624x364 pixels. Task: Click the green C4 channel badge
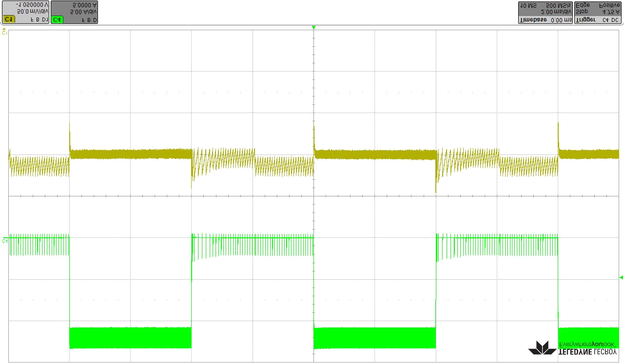(57, 19)
